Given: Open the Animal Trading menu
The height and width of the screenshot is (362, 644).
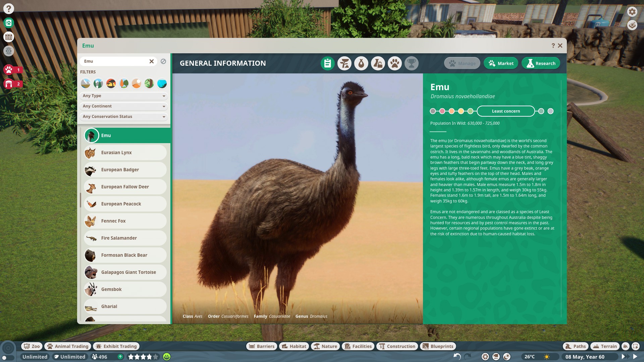Looking at the screenshot, I should [x=68, y=346].
